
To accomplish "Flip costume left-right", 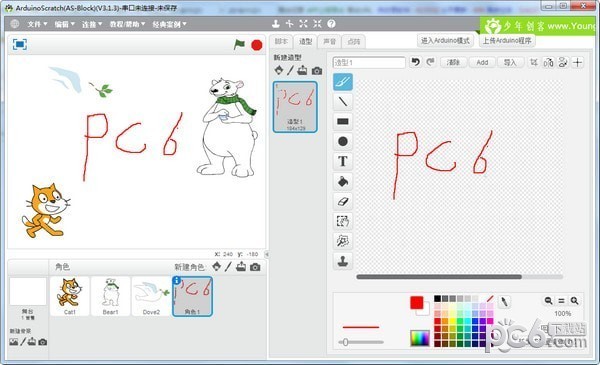I will point(548,62).
